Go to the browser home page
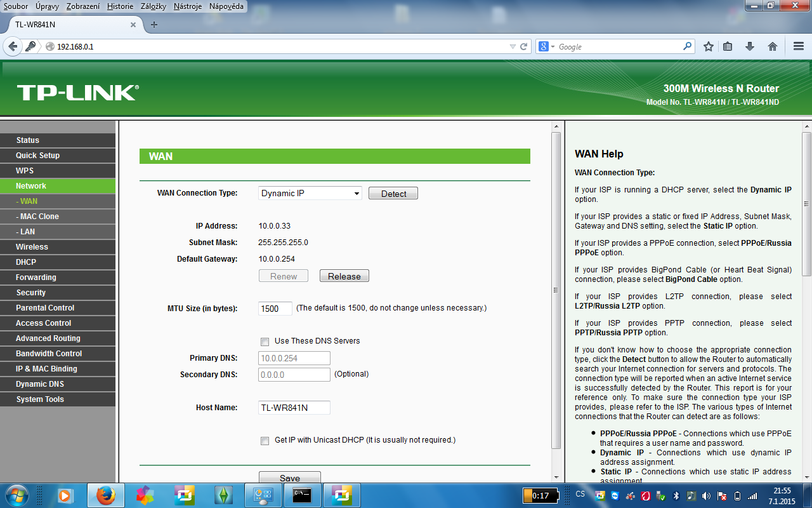 pyautogui.click(x=773, y=46)
